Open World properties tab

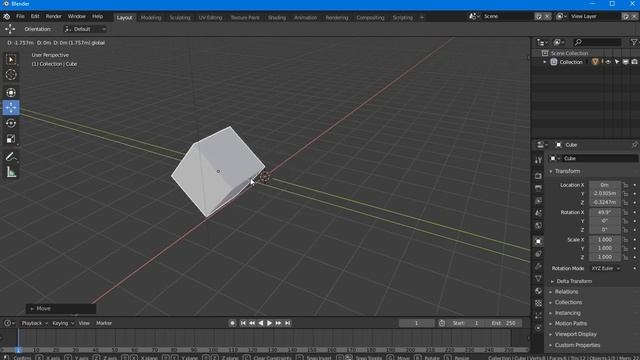[x=538, y=225]
